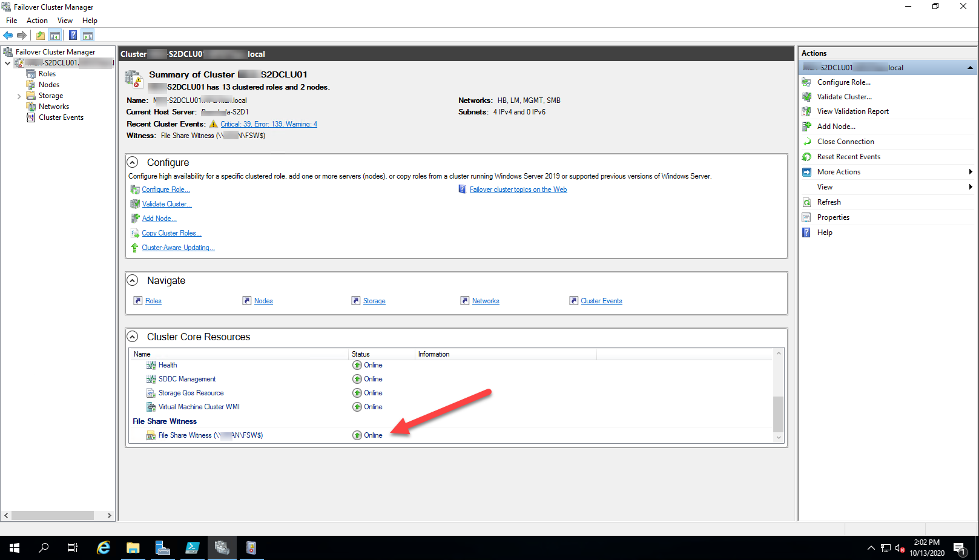This screenshot has height=560, width=979.
Task: Click the Show/Hide Console Tree toolbar icon
Action: pyautogui.click(x=55, y=35)
